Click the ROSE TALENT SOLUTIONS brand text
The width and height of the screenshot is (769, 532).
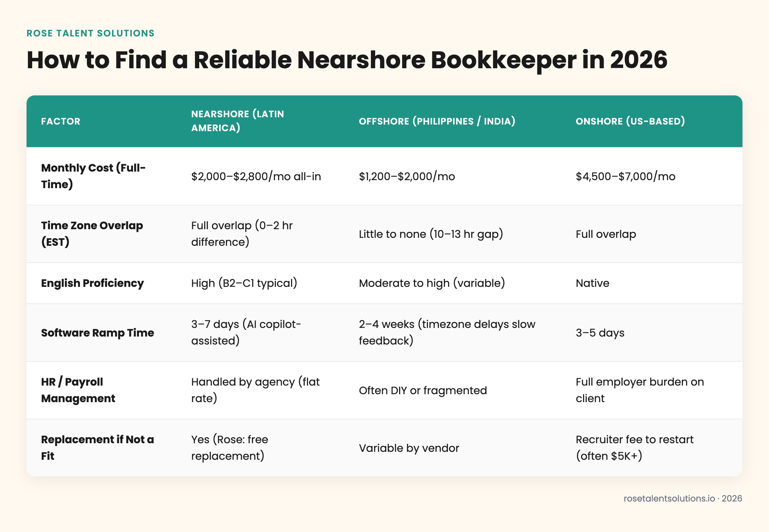90,33
